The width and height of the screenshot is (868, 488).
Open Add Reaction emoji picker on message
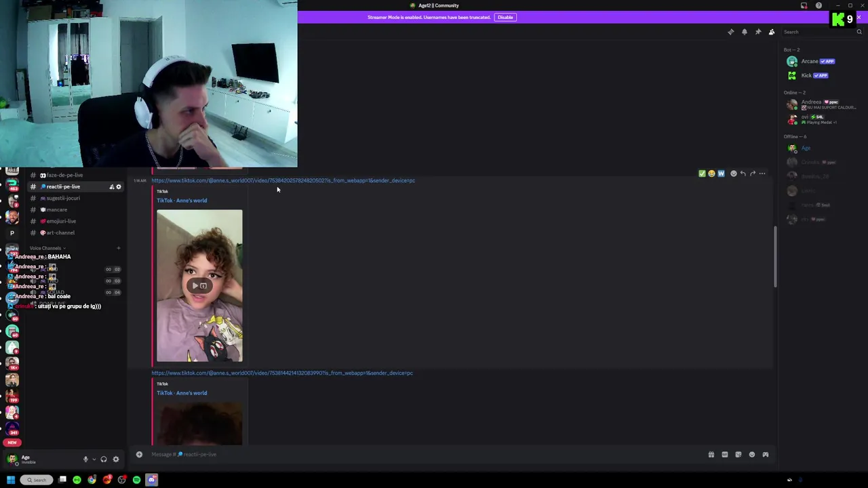(733, 174)
